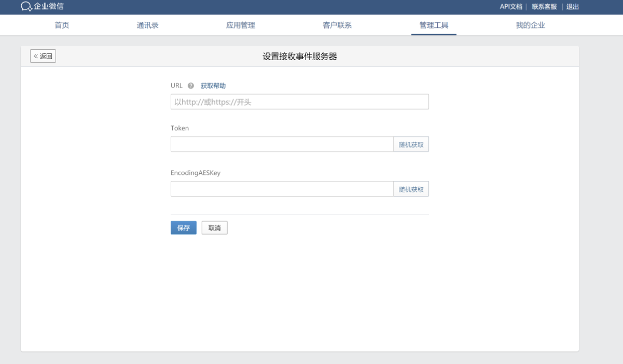This screenshot has height=364, width=623.
Task: Click the 管理工具 tab
Action: click(434, 25)
